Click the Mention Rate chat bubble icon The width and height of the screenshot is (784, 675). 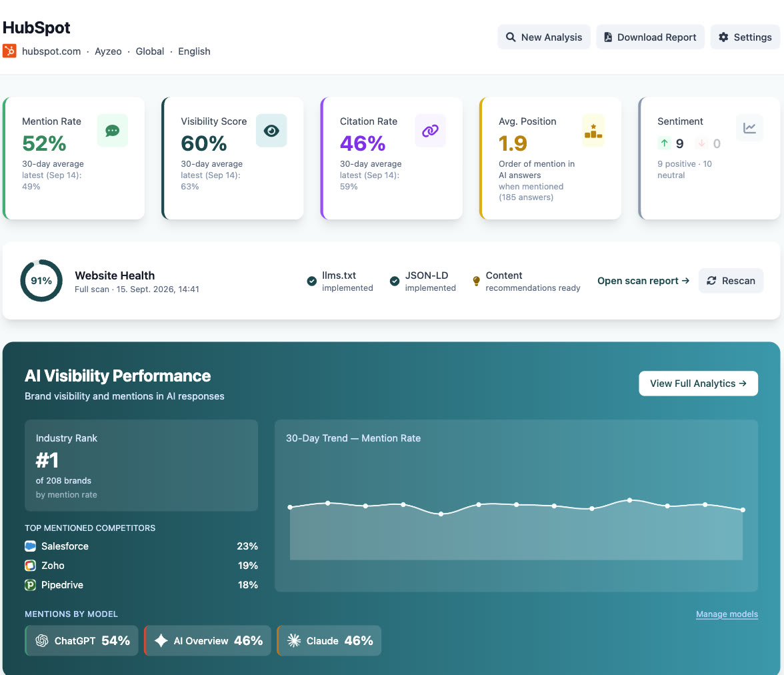click(x=113, y=131)
